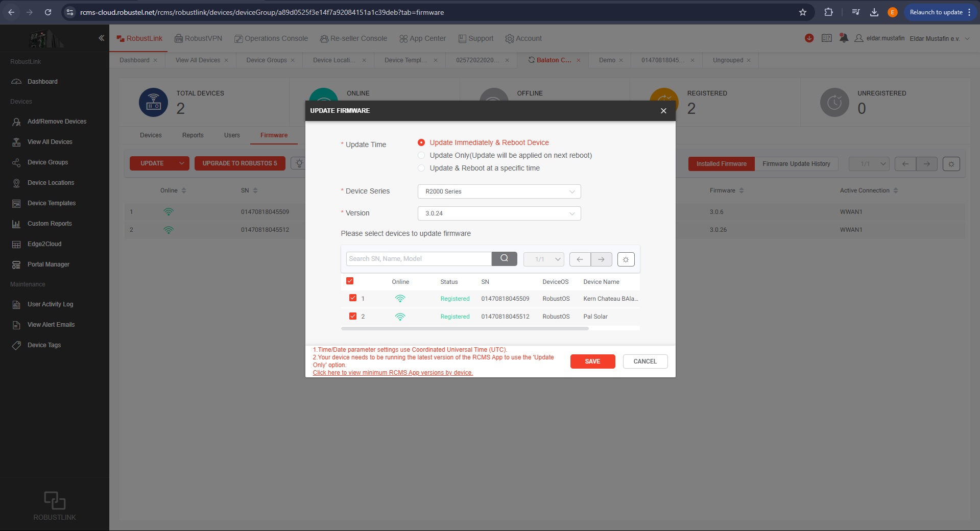
Task: Click the Installed Firmware button
Action: 721,164
